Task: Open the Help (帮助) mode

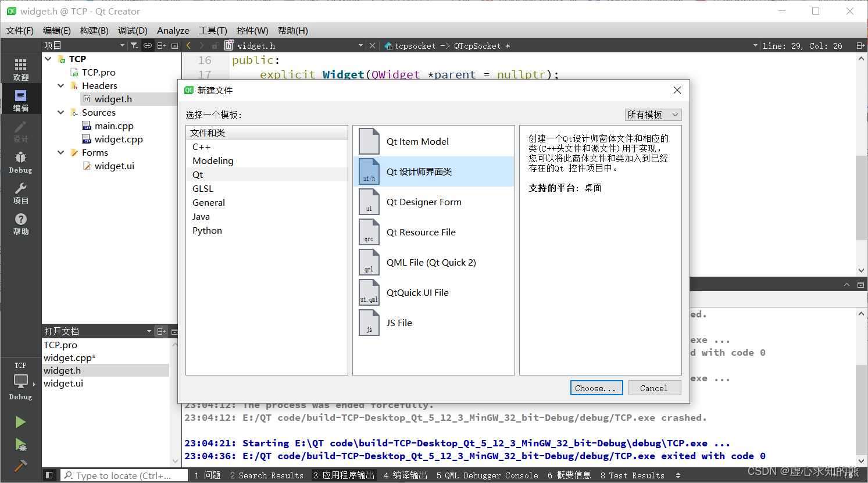Action: click(x=20, y=224)
